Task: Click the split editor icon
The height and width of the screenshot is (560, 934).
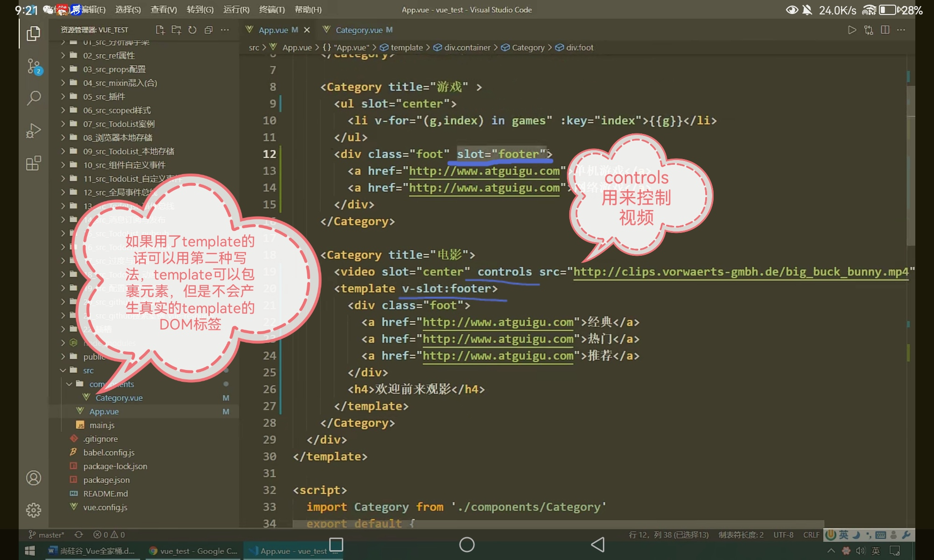Action: 884,30
